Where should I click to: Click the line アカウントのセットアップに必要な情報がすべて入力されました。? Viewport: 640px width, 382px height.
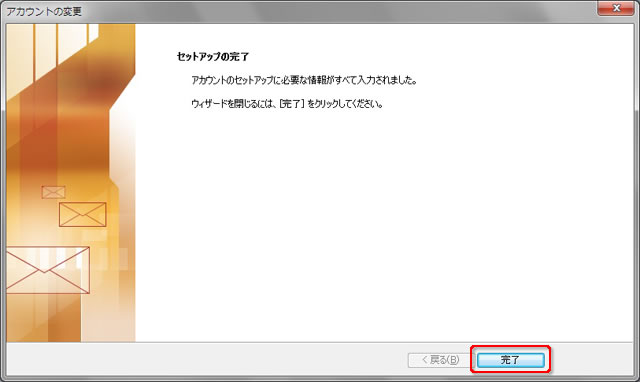pyautogui.click(x=304, y=80)
